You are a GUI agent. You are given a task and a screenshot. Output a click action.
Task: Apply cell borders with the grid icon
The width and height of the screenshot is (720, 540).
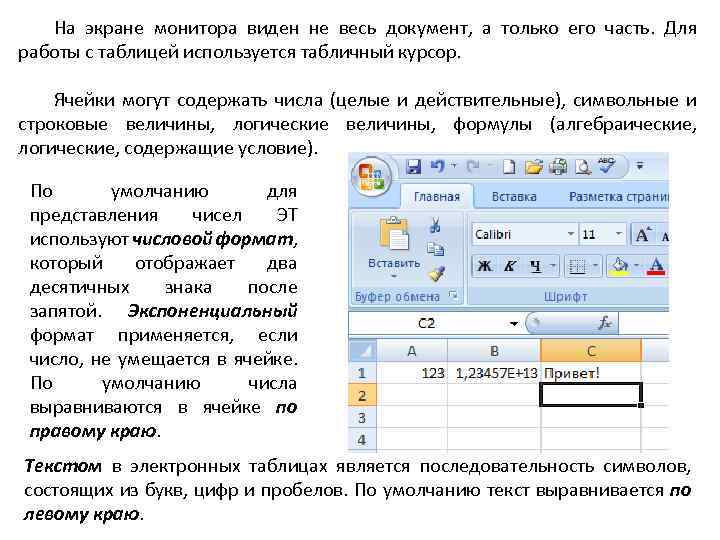[577, 266]
